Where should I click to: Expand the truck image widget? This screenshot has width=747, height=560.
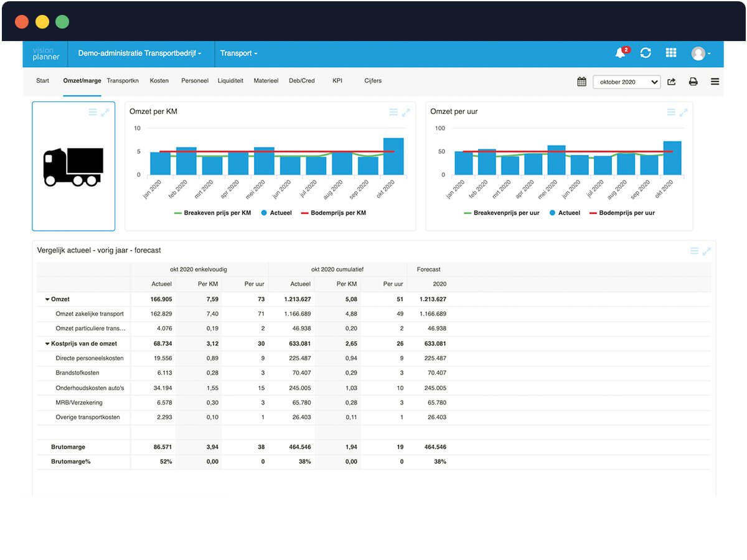(x=105, y=112)
